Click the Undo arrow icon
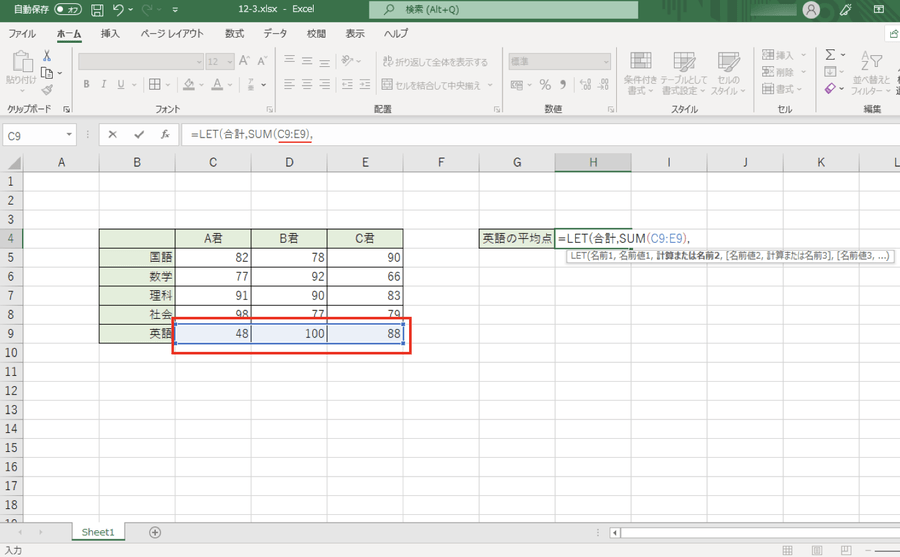900x557 pixels. click(x=120, y=10)
